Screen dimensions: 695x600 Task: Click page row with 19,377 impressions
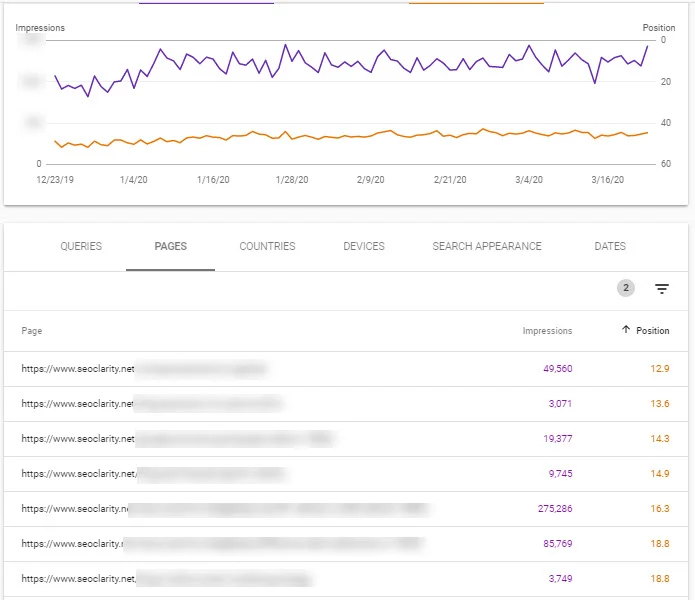pos(346,439)
